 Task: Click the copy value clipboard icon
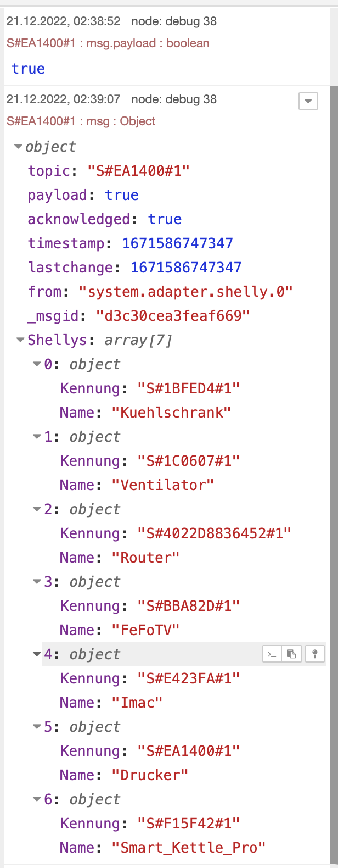click(x=292, y=654)
